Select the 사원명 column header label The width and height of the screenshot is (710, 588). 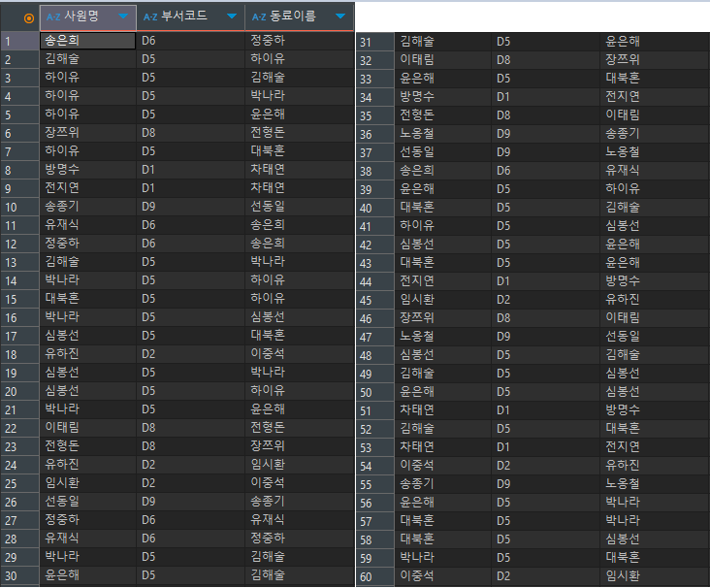[81, 16]
